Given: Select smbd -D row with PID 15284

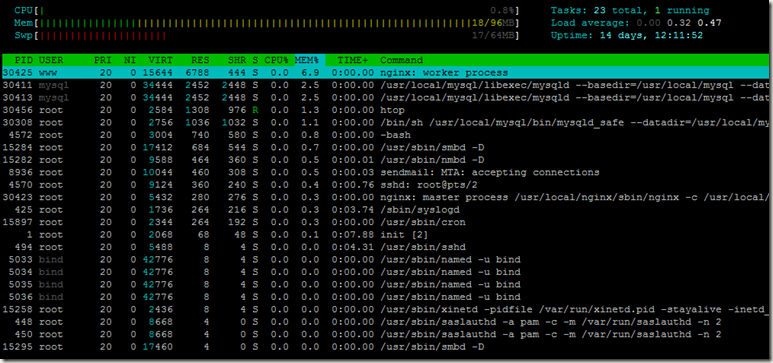Looking at the screenshot, I should click(x=386, y=147).
